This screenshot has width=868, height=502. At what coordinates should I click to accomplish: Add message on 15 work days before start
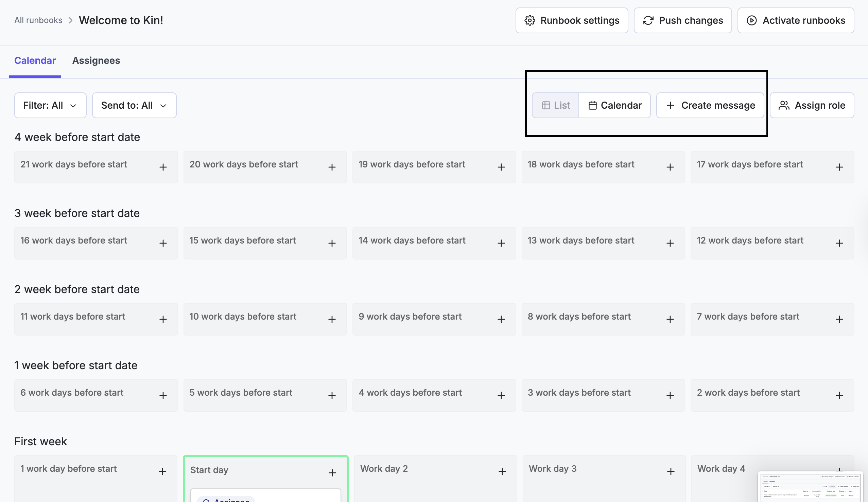pos(332,244)
